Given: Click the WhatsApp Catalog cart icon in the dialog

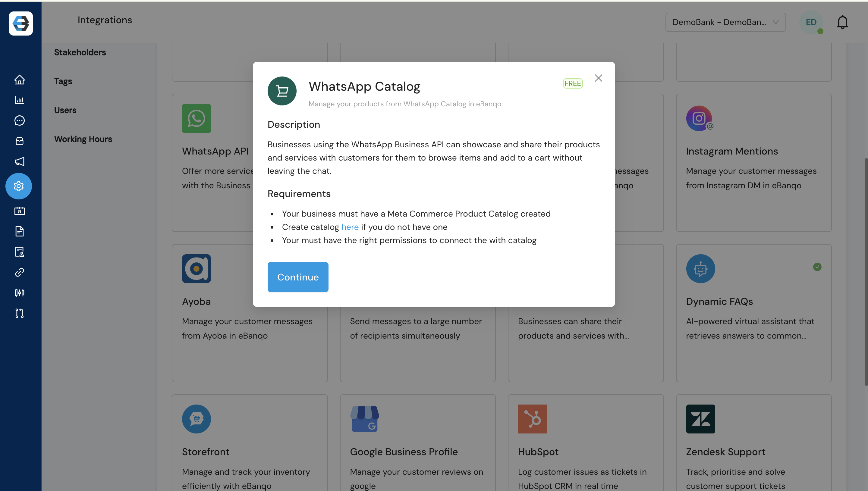Looking at the screenshot, I should (x=282, y=91).
